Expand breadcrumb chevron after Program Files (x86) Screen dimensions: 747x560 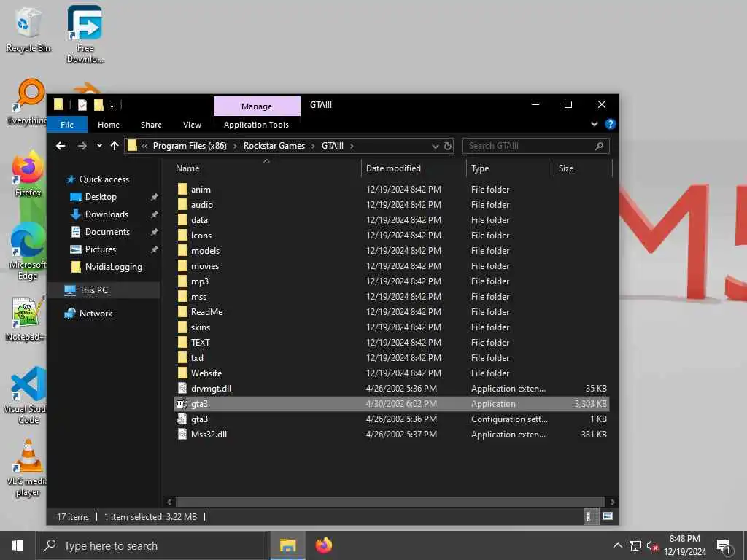pos(235,146)
